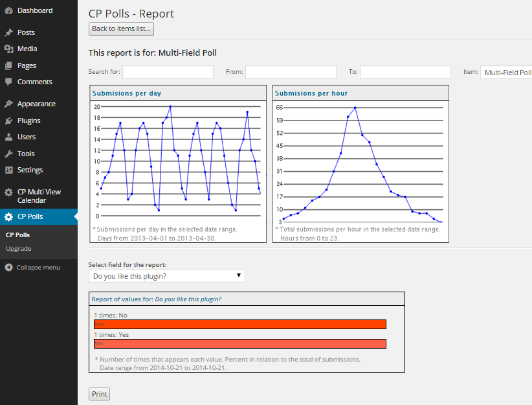Click the Tools wrench icon

[8, 154]
